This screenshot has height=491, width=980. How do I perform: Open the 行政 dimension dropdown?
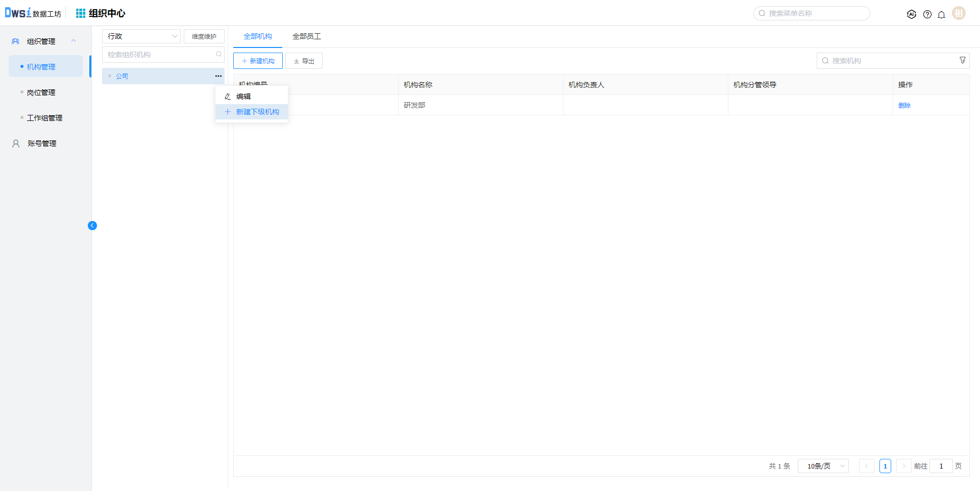pos(141,36)
